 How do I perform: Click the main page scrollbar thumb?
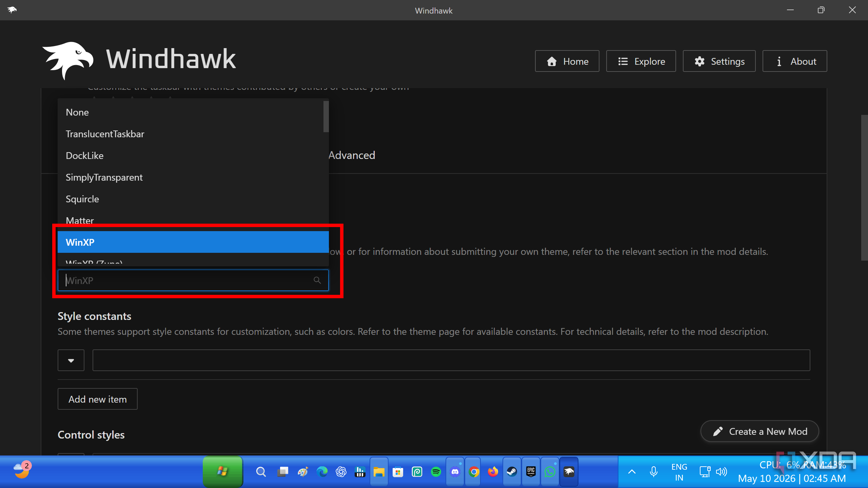tap(864, 188)
